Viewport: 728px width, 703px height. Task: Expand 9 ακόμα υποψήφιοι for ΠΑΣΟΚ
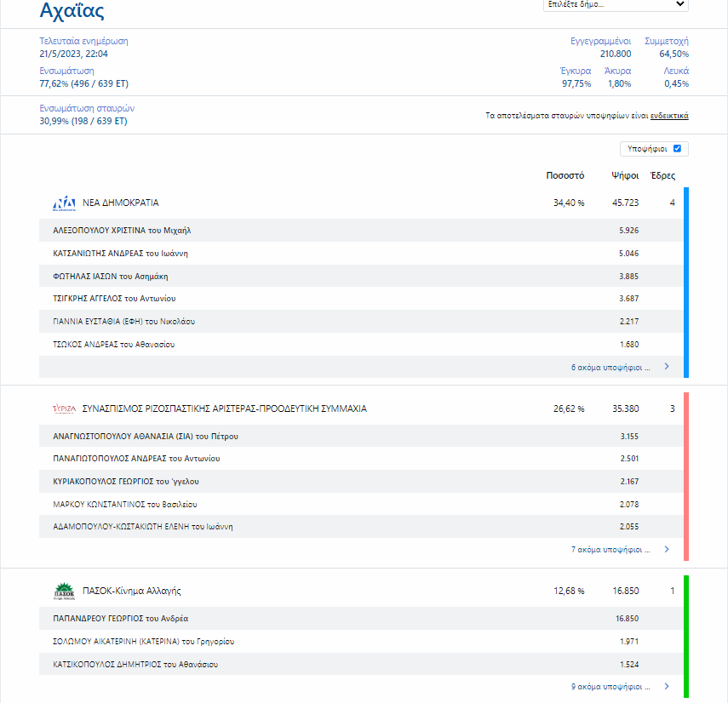pyautogui.click(x=610, y=686)
